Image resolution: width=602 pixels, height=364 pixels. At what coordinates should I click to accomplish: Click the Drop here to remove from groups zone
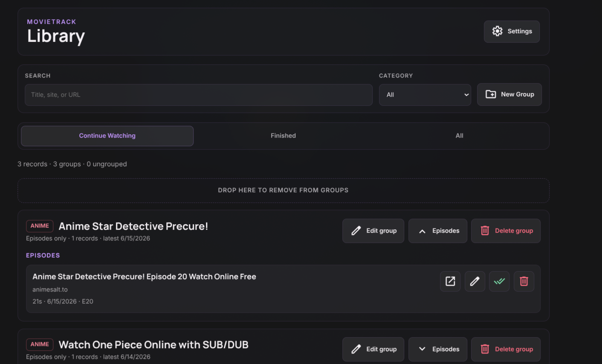coord(284,191)
